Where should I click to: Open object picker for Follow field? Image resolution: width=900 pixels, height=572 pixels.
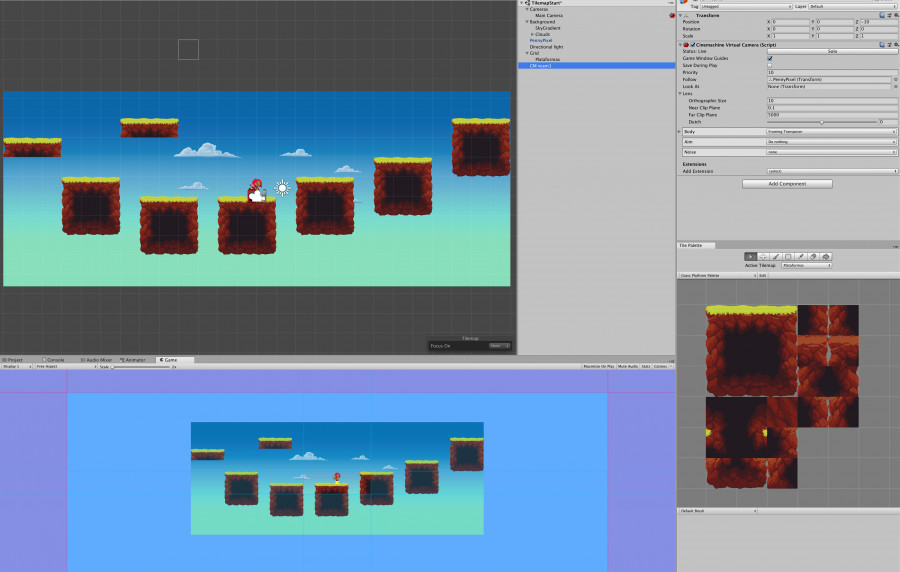click(x=895, y=80)
